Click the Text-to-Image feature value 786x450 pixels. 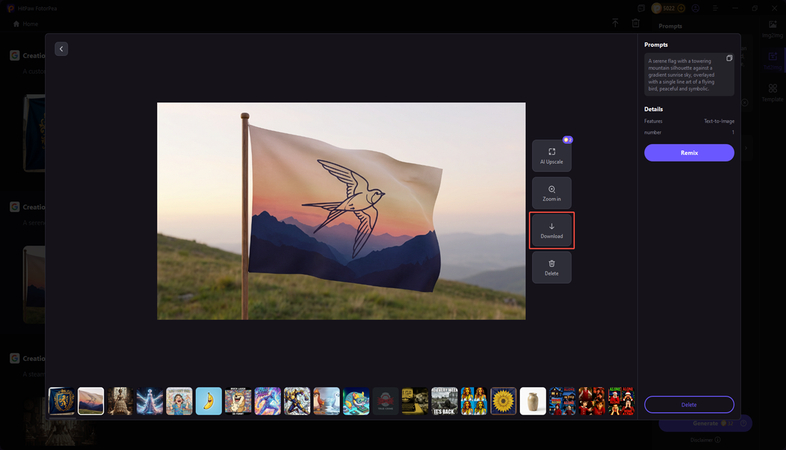tap(719, 121)
